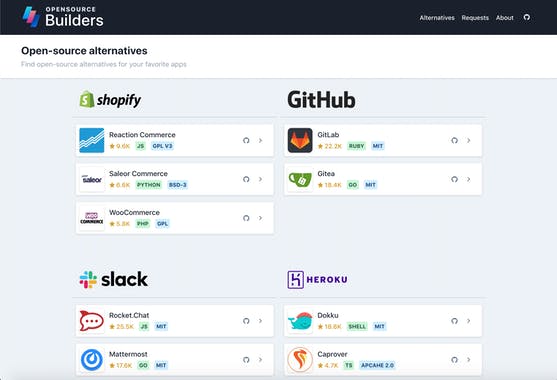Open the Alternatives nav item
This screenshot has width=557, height=380.
[x=437, y=18]
